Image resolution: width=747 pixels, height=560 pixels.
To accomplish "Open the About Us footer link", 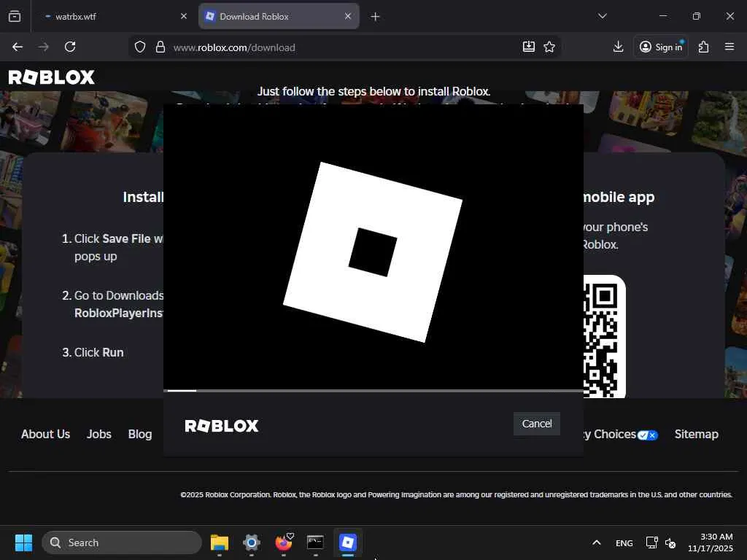I will (x=46, y=435).
